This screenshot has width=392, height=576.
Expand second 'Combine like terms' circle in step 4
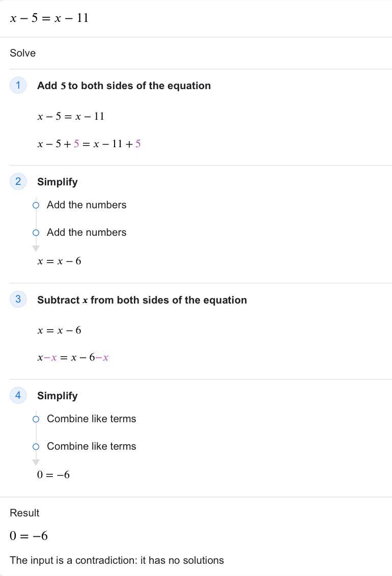[x=36, y=447]
